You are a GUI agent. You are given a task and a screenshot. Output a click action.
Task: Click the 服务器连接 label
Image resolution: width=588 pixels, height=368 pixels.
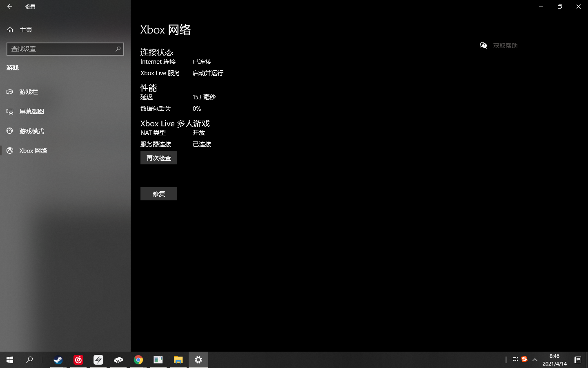click(x=156, y=144)
